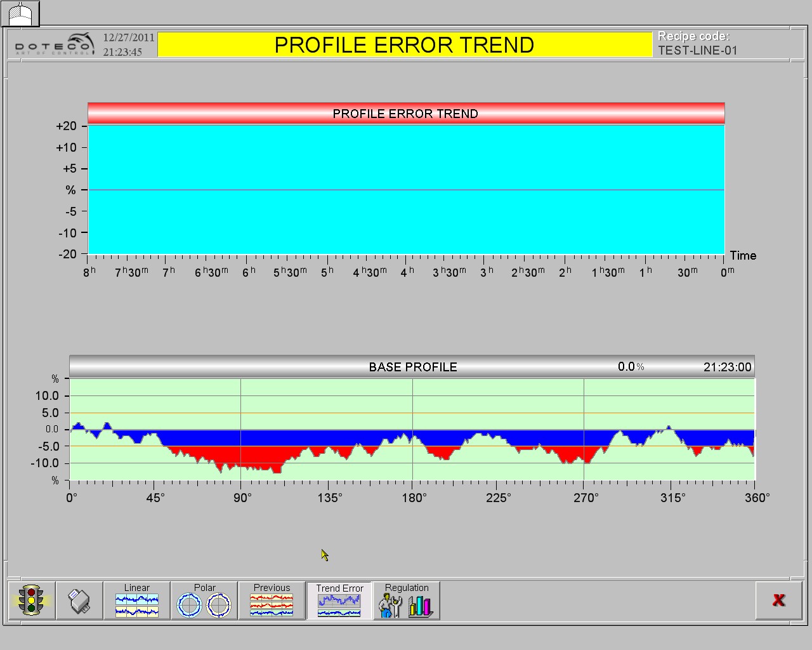Click the 8h time axis label
Viewport: 812px width, 650px height.
click(x=89, y=272)
